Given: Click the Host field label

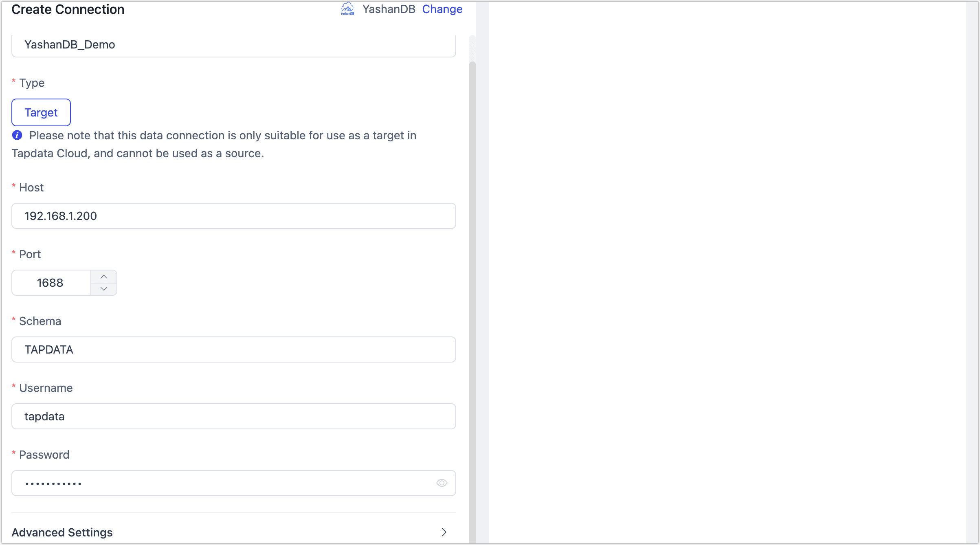Looking at the screenshot, I should [31, 187].
